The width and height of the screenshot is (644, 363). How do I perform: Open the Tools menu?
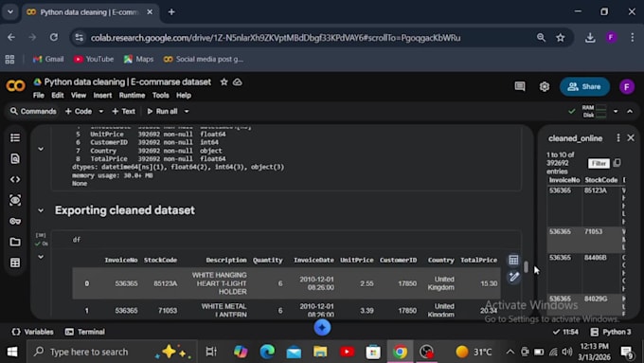pos(161,96)
